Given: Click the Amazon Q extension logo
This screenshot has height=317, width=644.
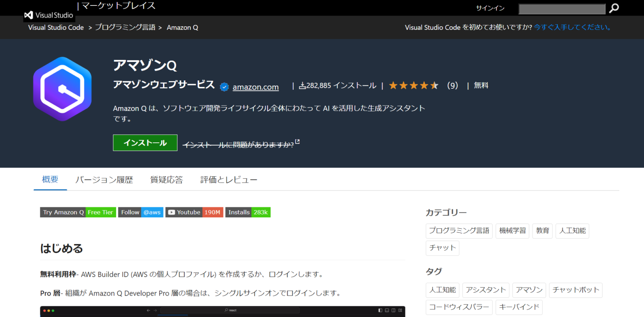Looking at the screenshot, I should (62, 89).
